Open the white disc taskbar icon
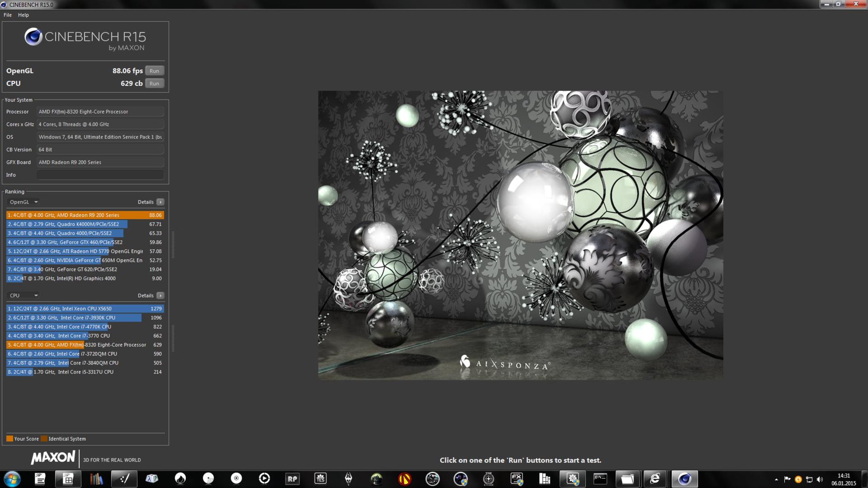 pyautogui.click(x=236, y=479)
